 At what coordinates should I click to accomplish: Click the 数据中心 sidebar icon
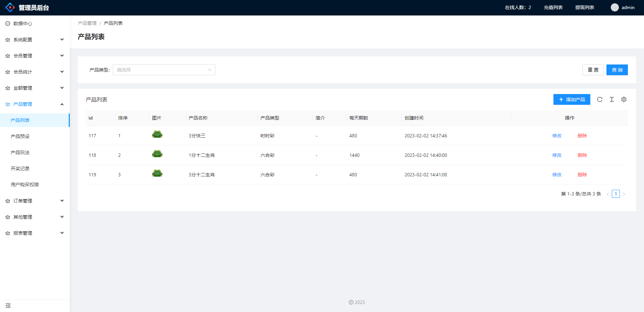tap(8, 24)
